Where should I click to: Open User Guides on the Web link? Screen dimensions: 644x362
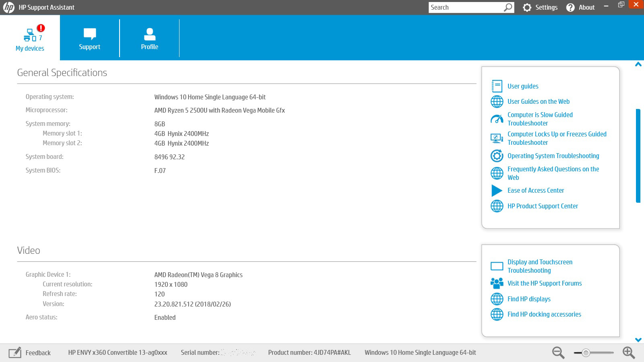[539, 101]
